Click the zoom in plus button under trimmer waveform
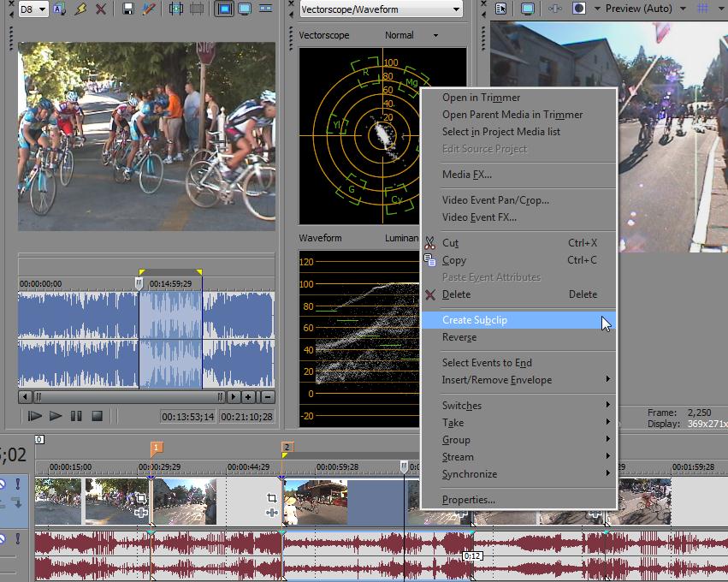 (248, 397)
